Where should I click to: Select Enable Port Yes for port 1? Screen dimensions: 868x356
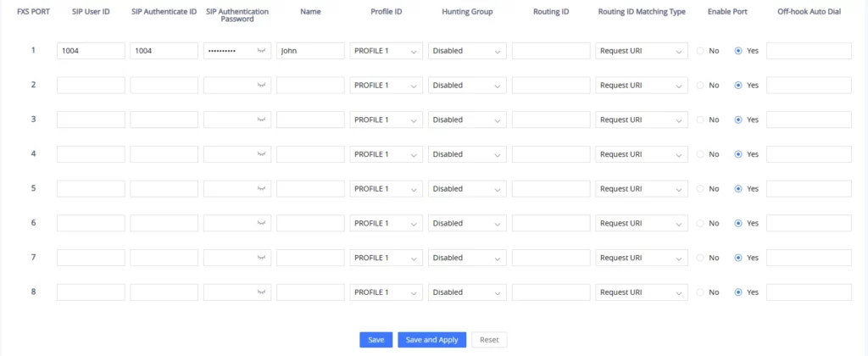pyautogui.click(x=738, y=51)
